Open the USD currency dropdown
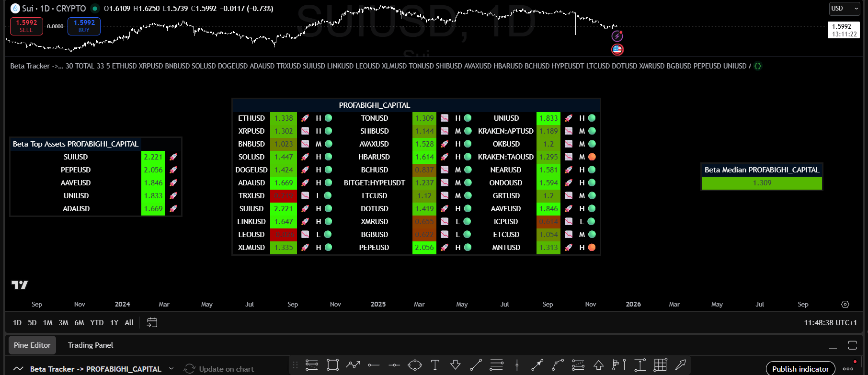 click(x=845, y=9)
